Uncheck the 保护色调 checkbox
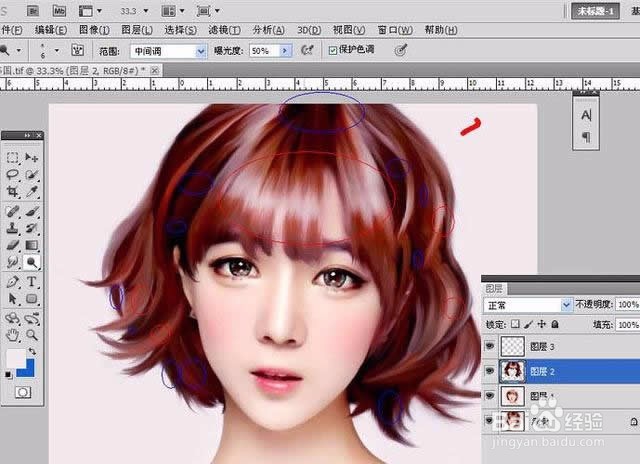The width and height of the screenshot is (640, 464). [333, 50]
